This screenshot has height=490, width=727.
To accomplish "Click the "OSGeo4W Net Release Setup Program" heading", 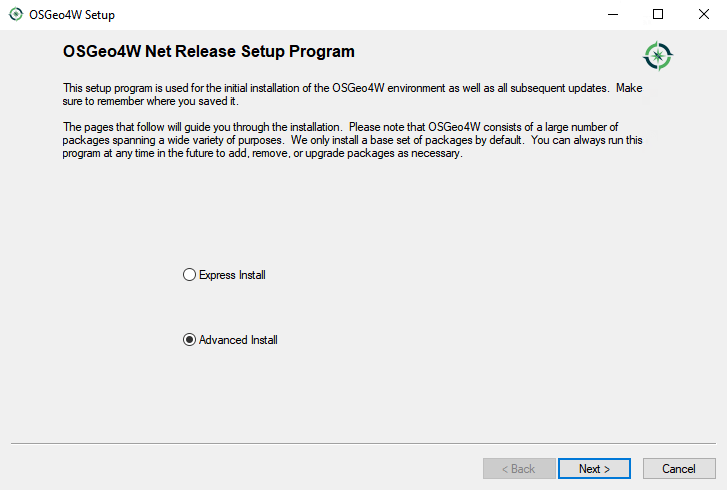I will click(209, 51).
